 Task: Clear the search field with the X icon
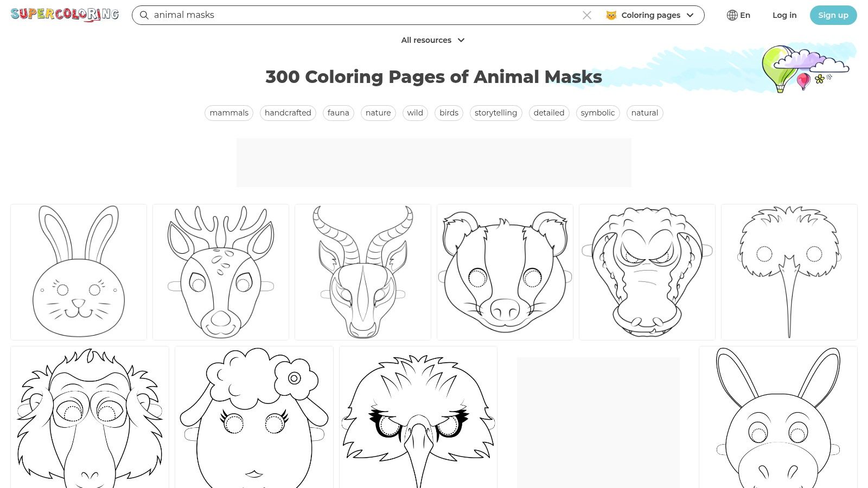587,15
